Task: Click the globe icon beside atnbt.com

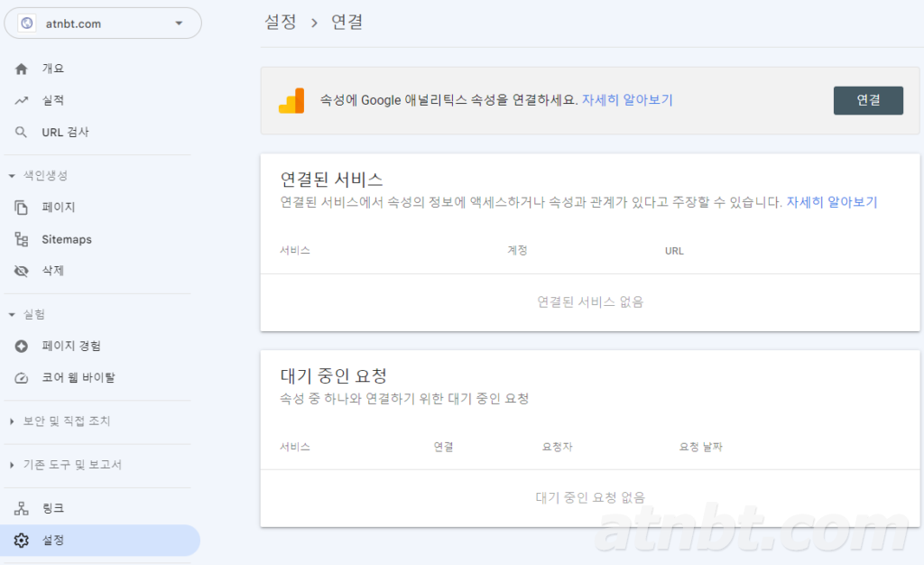Action: pos(26,23)
